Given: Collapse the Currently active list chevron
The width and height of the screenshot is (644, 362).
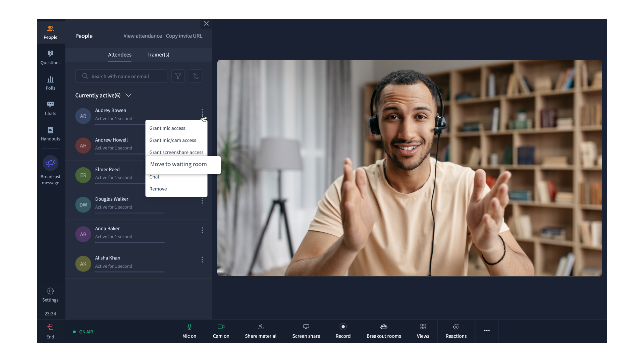Looking at the screenshot, I should 128,95.
